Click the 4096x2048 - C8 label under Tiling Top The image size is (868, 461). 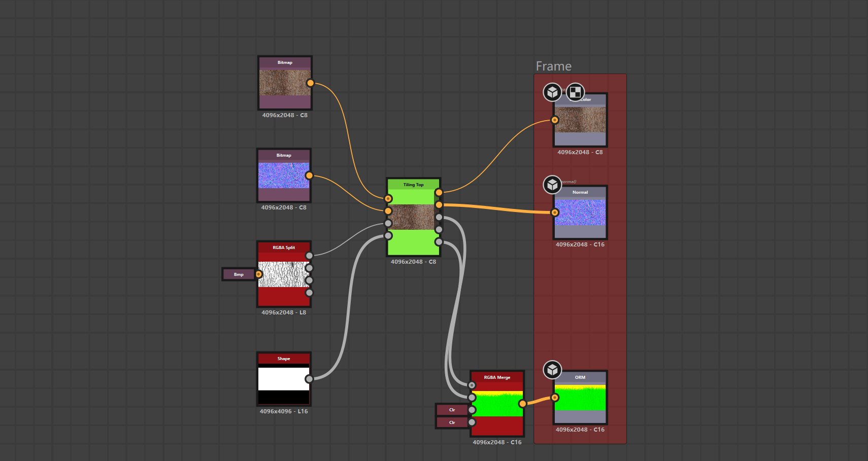413,262
